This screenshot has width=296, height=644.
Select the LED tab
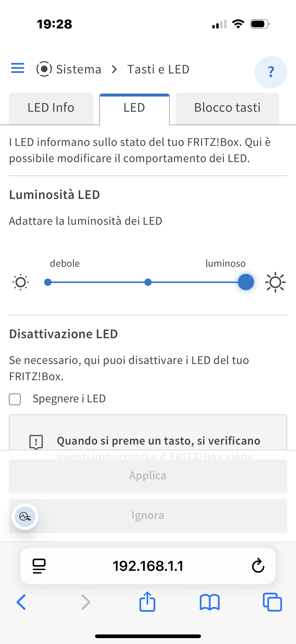135,108
